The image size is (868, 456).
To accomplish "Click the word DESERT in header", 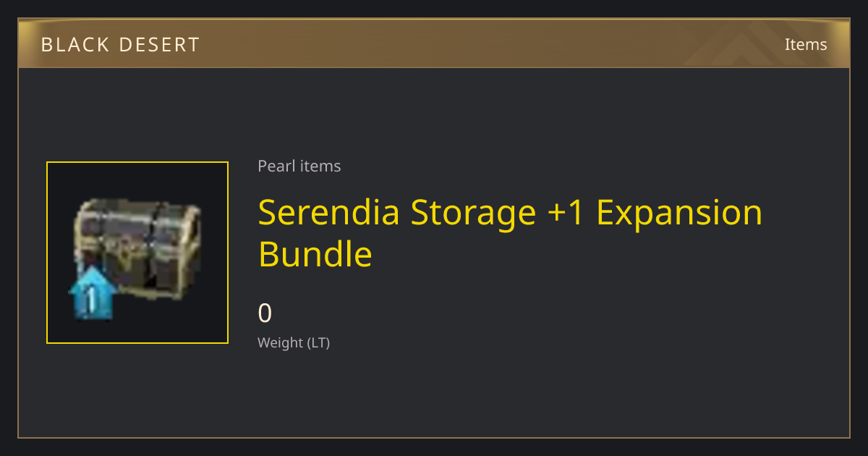I will pyautogui.click(x=161, y=45).
